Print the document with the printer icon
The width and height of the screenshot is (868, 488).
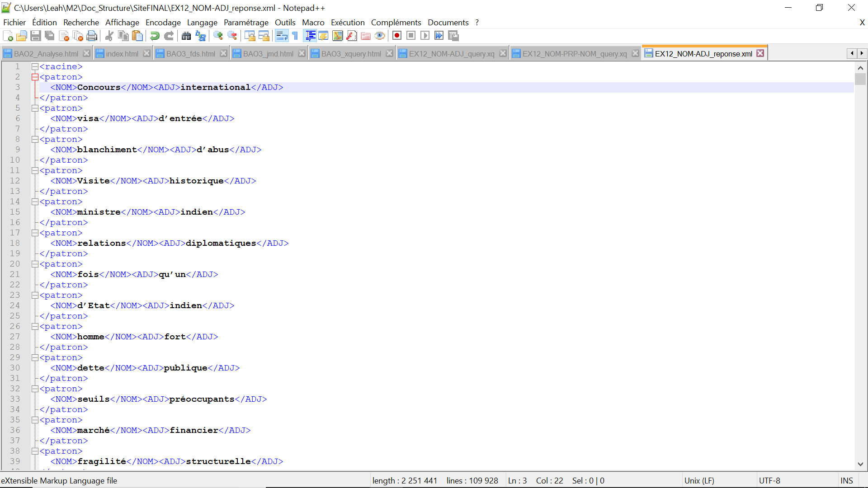[x=92, y=36]
